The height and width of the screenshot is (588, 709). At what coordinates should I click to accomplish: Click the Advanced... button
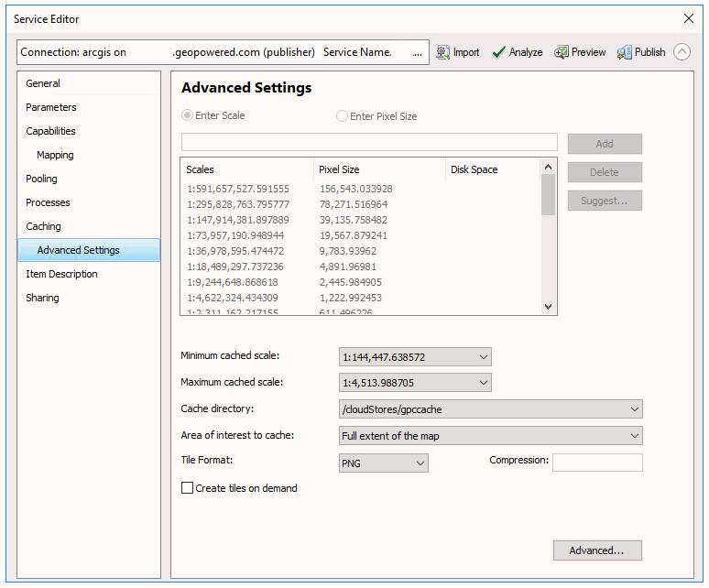click(x=597, y=550)
